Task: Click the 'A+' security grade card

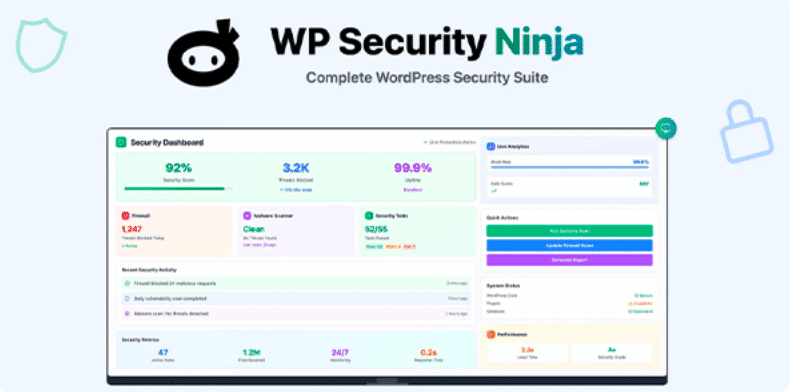Action: click(612, 353)
